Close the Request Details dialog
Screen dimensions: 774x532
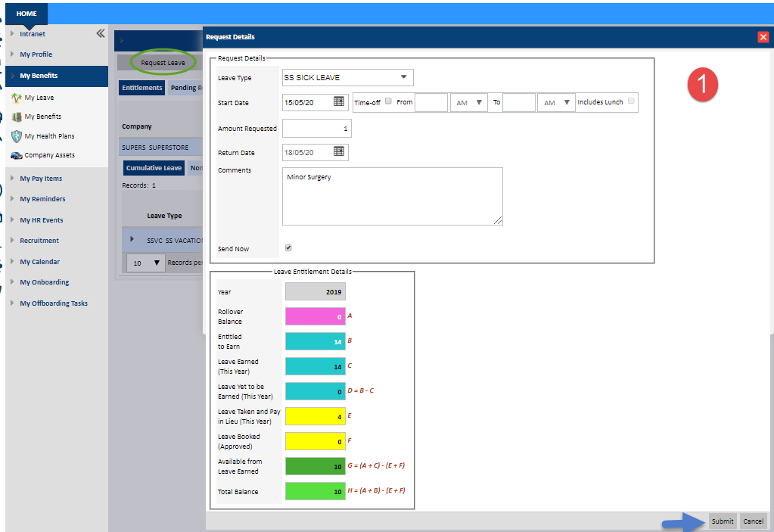763,37
